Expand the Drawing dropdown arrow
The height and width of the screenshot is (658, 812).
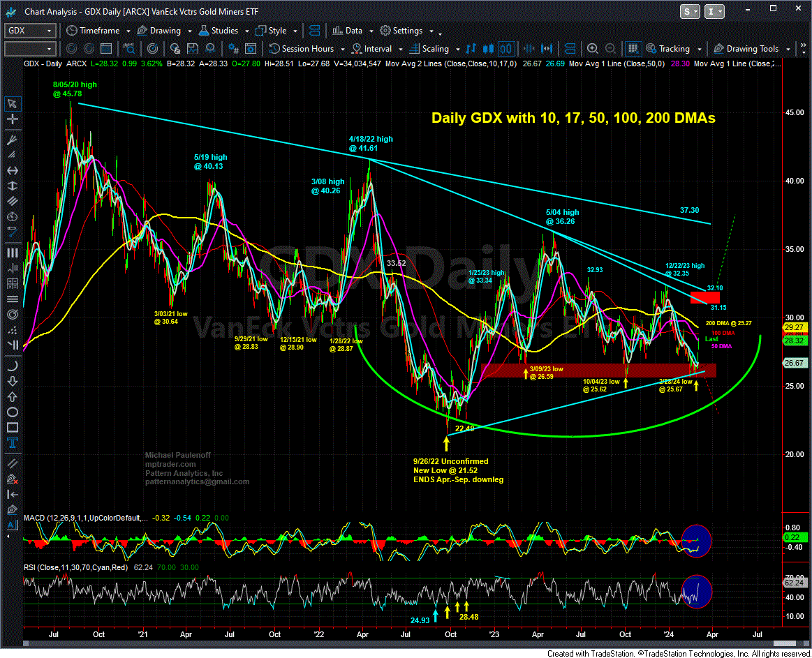[189, 31]
